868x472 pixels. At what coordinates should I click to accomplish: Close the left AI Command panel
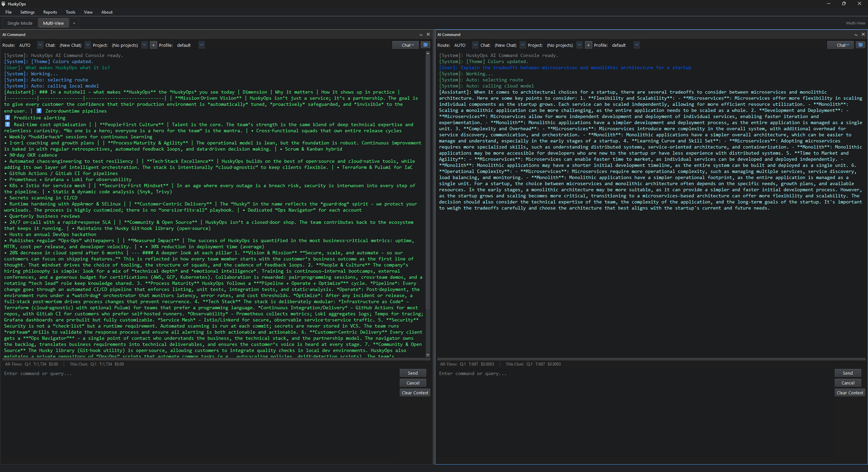(428, 35)
